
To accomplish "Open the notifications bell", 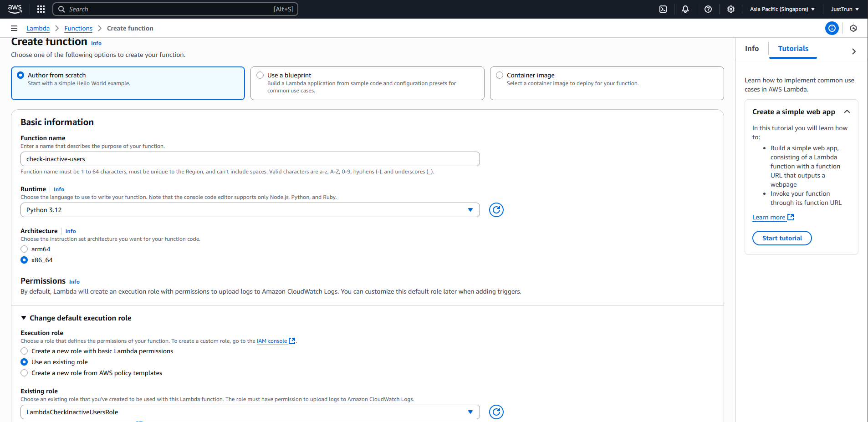I will click(685, 9).
